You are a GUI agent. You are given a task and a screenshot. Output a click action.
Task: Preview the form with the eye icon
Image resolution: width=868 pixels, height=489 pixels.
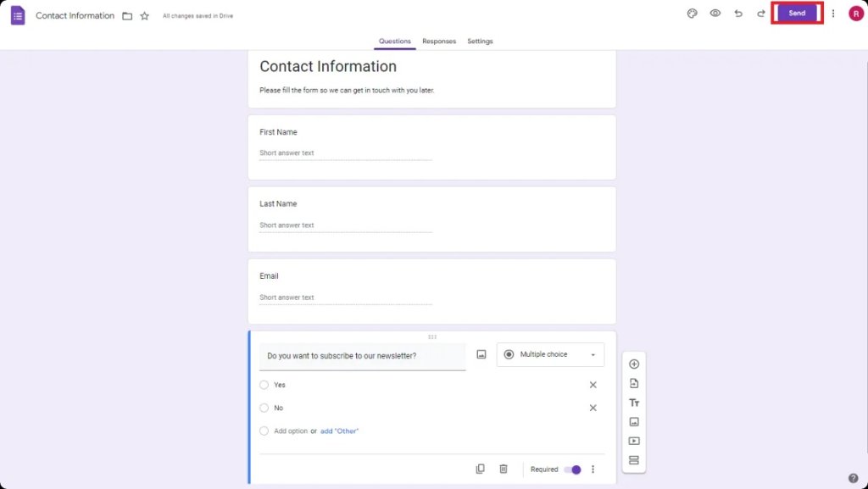tap(715, 14)
